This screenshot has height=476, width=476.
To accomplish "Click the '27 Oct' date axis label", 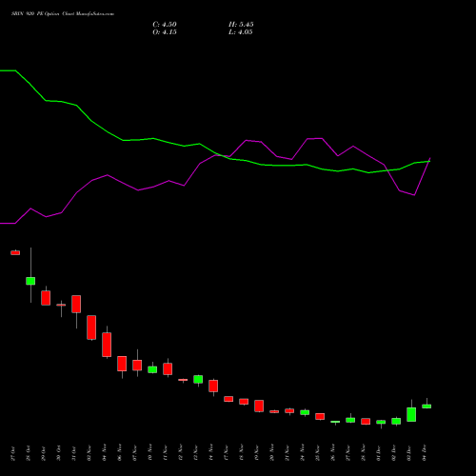I will tap(13, 453).
